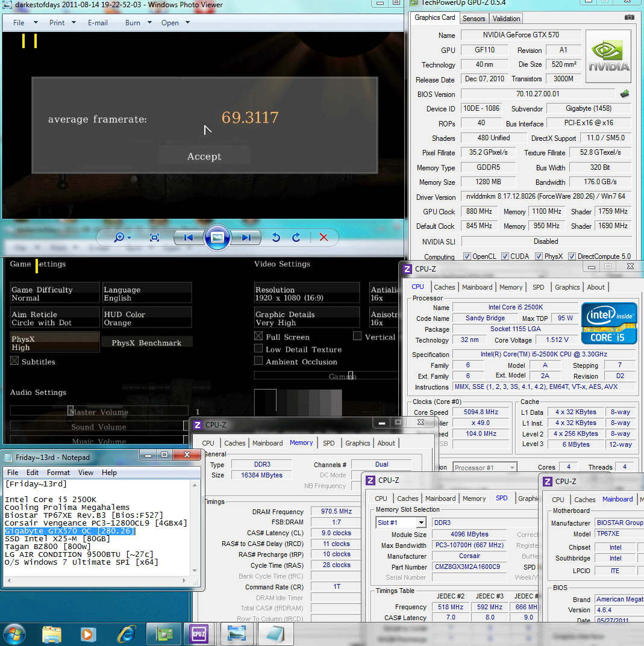Click the BIOS save chip icon in GPU-Z

625,94
